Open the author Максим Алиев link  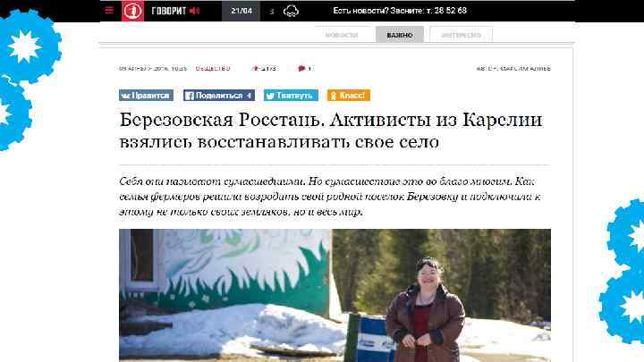click(x=526, y=69)
